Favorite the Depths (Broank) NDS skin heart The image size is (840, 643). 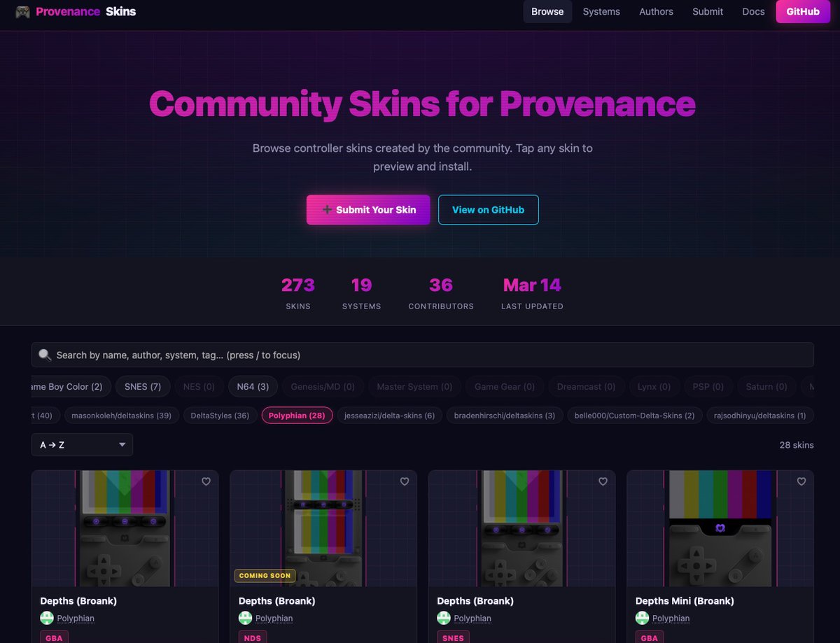point(405,481)
